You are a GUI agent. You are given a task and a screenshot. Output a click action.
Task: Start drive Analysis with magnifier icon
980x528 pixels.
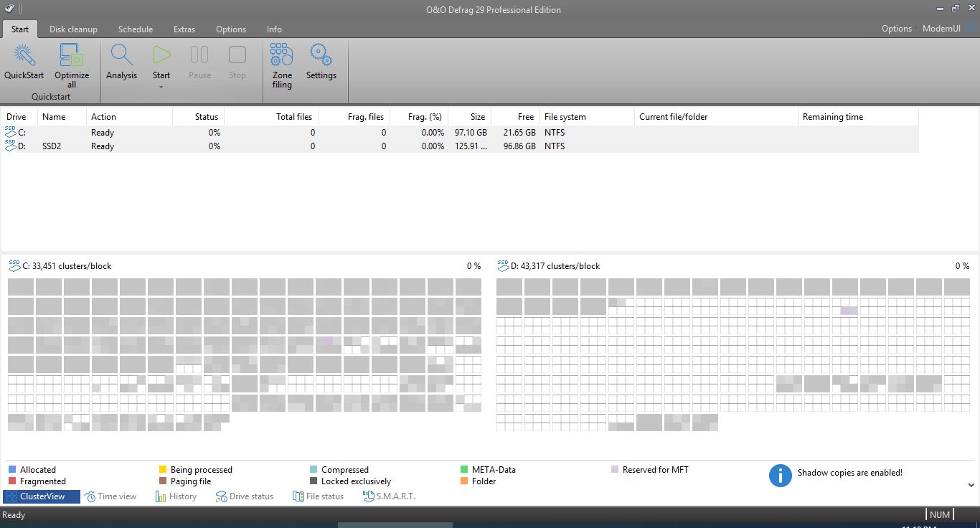[121, 62]
